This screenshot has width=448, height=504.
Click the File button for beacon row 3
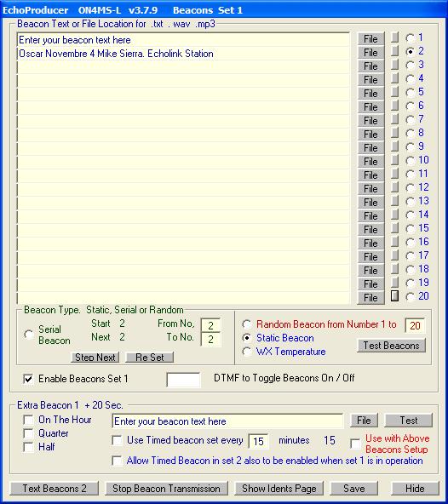tap(370, 66)
